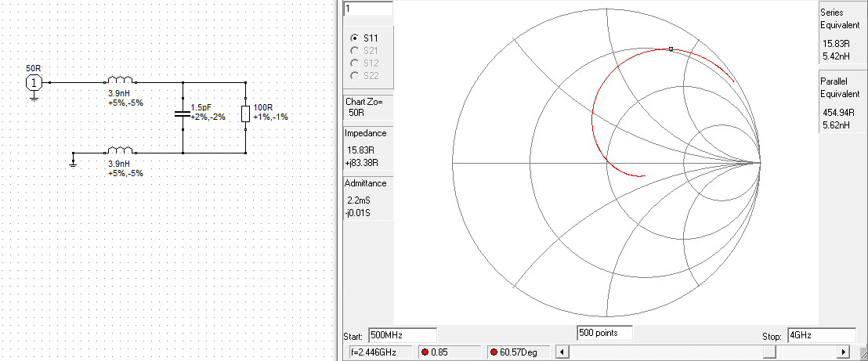Click the 2.2mS admittance value
Image resolution: width=868 pixels, height=361 pixels.
coord(357,200)
